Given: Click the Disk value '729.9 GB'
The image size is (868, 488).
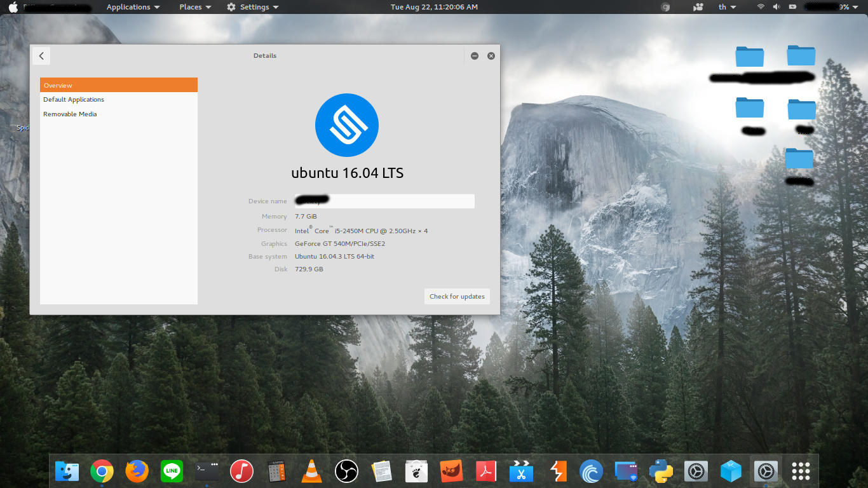Looking at the screenshot, I should pyautogui.click(x=309, y=269).
